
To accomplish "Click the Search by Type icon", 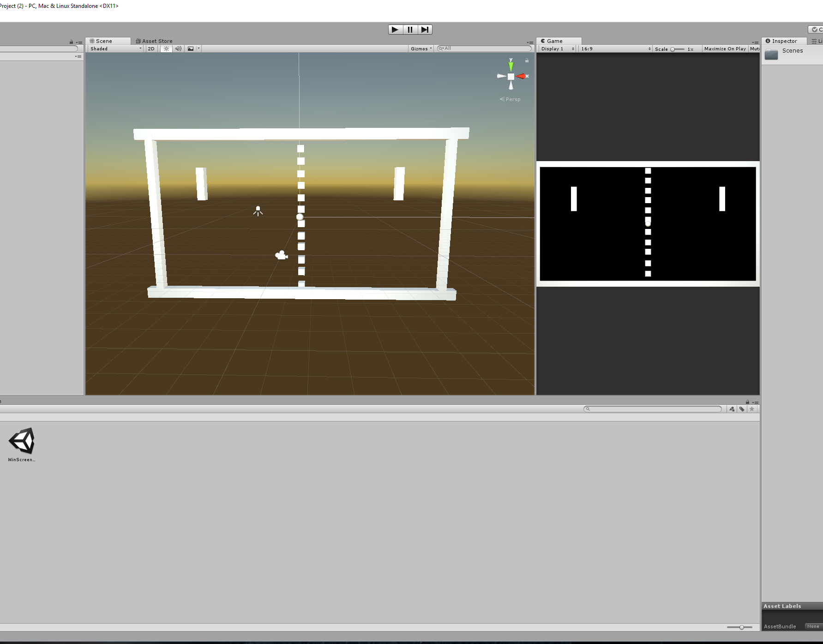I will (x=732, y=409).
